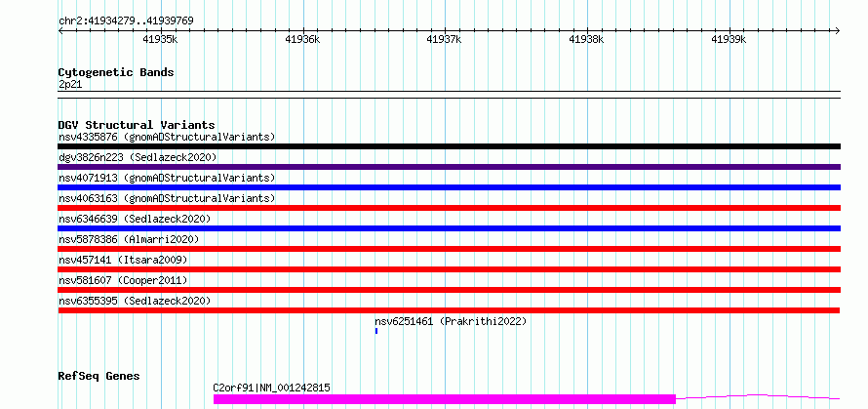Screen dimensions: 868x409
Task: Click the 41938k ruler tick label
Action: (586, 39)
